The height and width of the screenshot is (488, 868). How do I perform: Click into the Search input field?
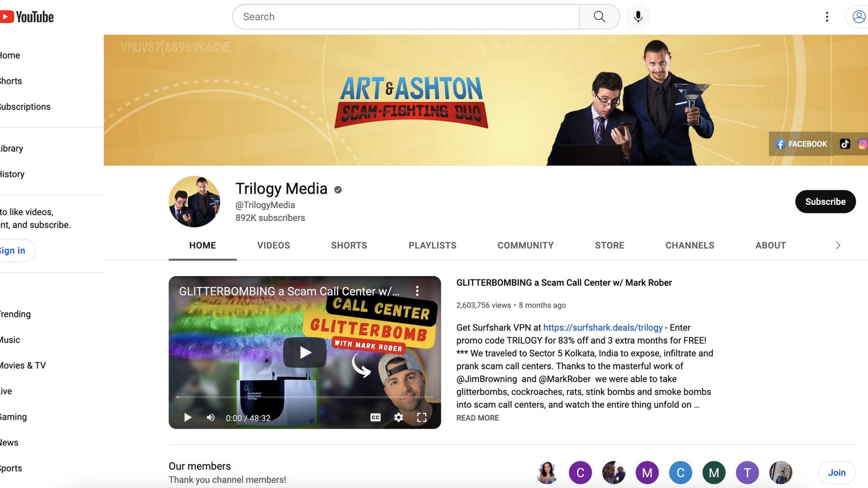tap(406, 17)
